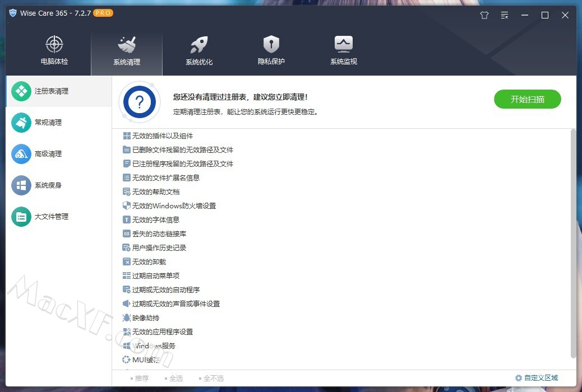Click the PRO badge in the title
The image size is (582, 392).
pos(103,13)
